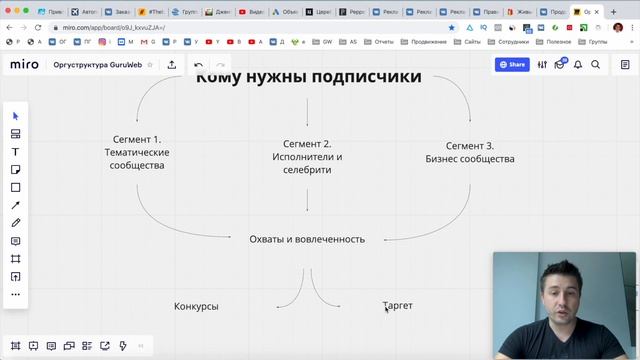Select the Sticky note tool

(16, 169)
